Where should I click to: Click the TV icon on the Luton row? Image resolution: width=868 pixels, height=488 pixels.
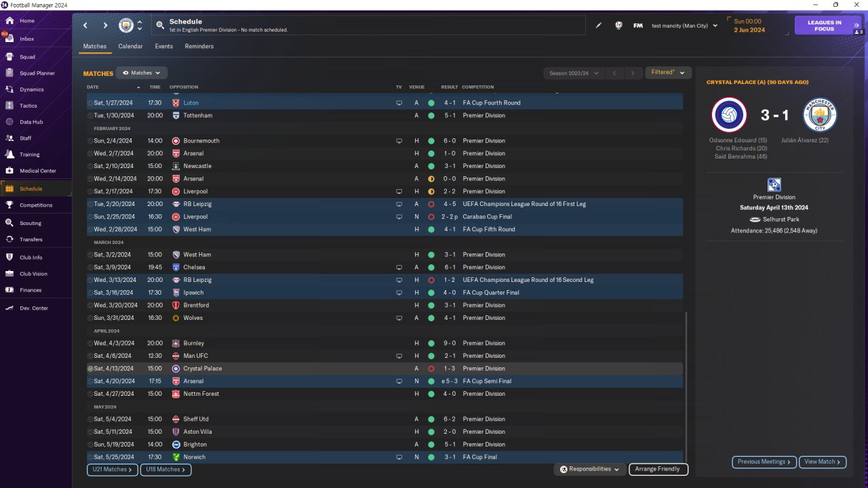(x=399, y=103)
